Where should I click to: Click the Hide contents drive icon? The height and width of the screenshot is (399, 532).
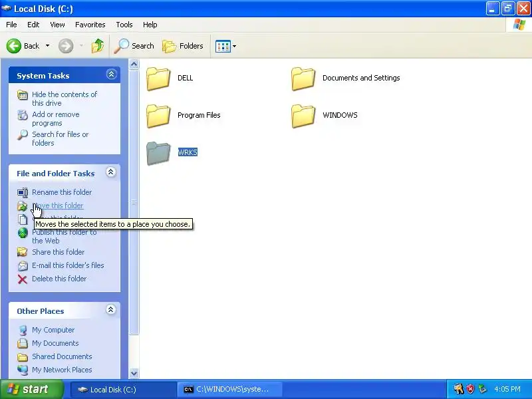click(x=23, y=95)
